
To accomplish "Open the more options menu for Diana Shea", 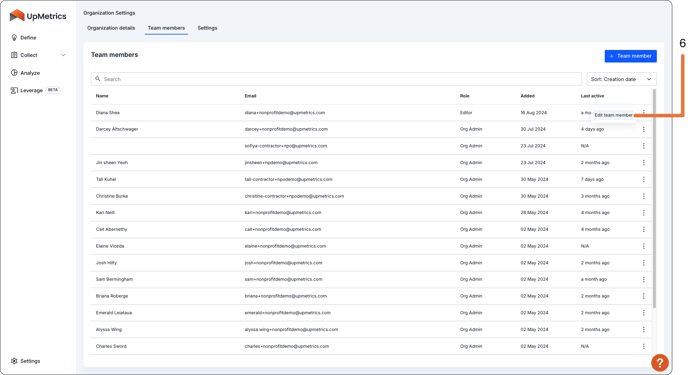I will (644, 113).
